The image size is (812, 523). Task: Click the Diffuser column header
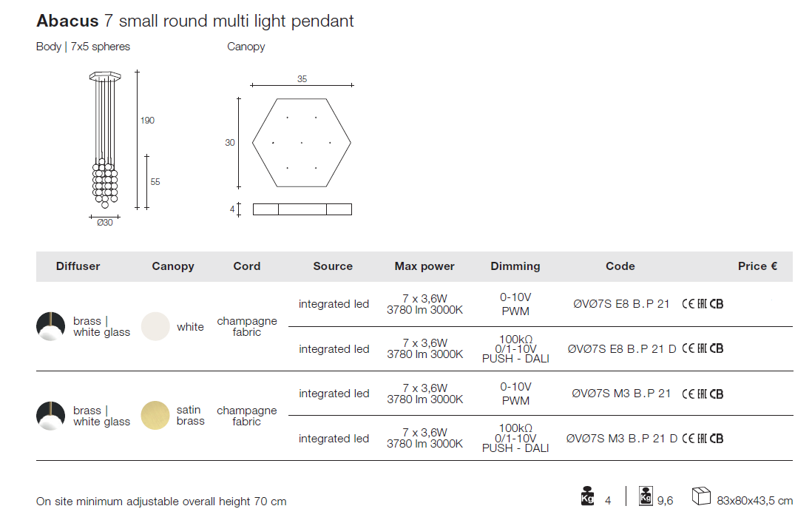click(78, 266)
